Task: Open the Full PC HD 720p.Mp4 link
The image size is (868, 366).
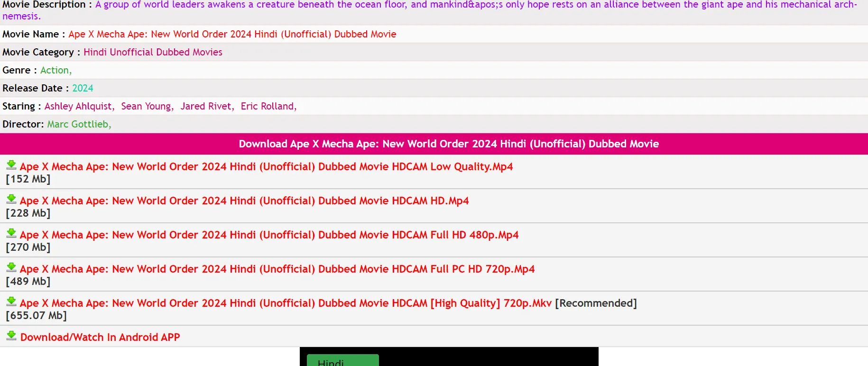Action: pyautogui.click(x=277, y=269)
